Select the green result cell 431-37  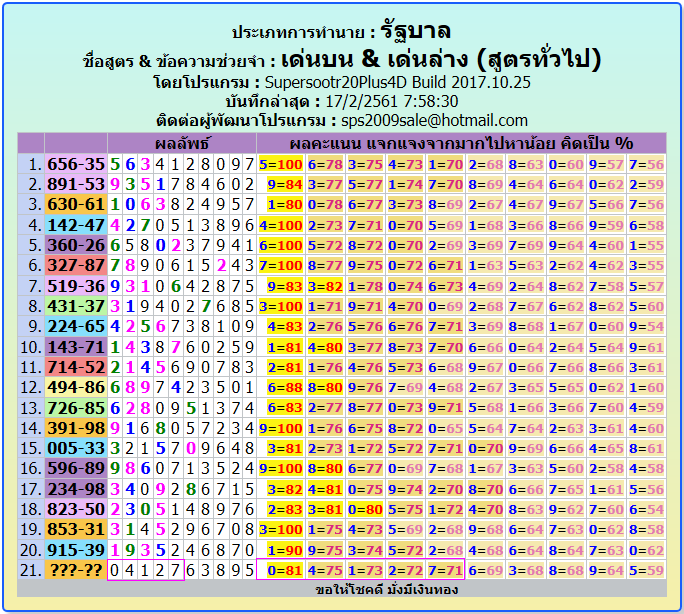click(x=76, y=306)
